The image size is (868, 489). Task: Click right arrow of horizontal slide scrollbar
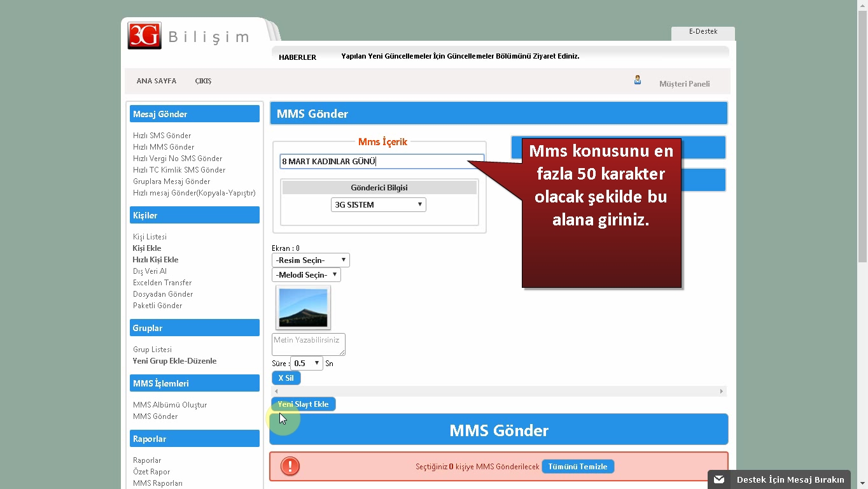click(x=721, y=391)
